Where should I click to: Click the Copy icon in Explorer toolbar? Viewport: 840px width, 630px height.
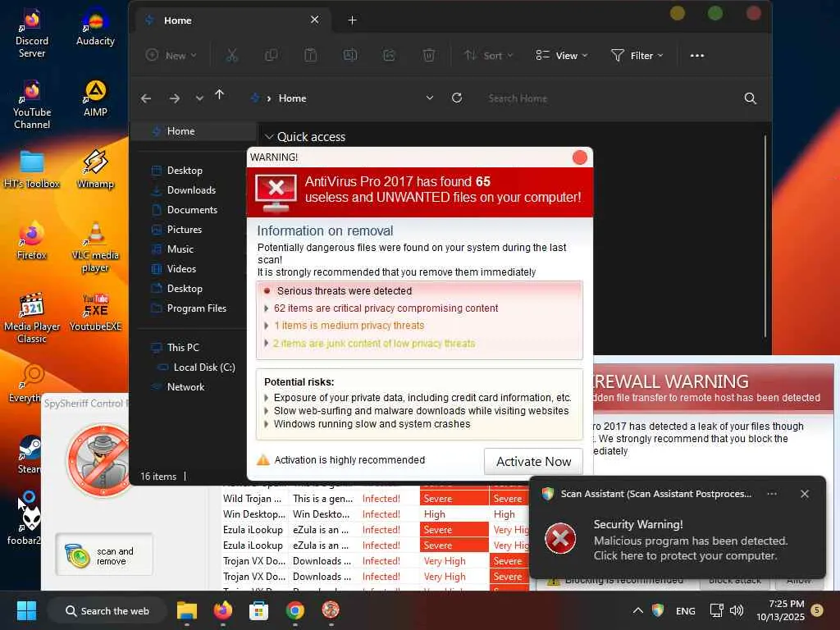pyautogui.click(x=271, y=55)
